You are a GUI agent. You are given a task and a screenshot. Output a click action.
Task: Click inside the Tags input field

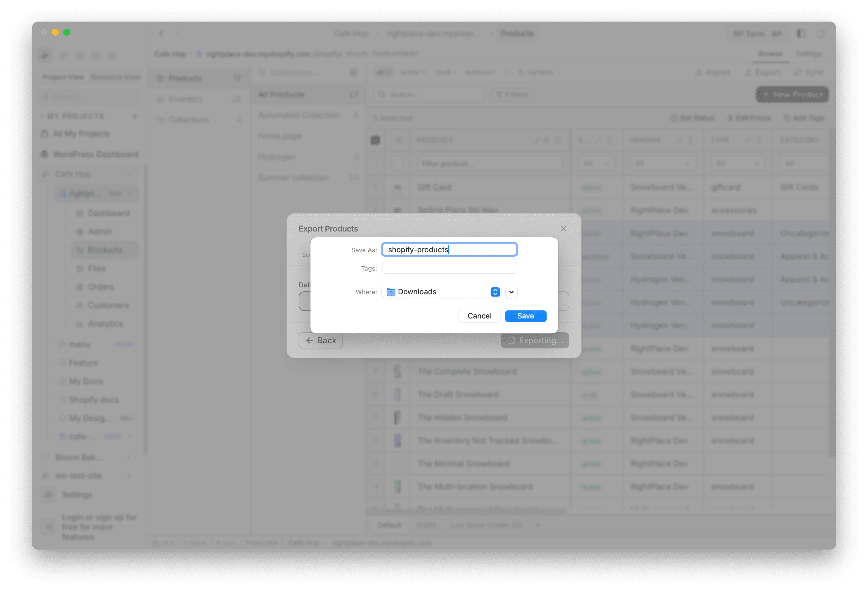[449, 268]
